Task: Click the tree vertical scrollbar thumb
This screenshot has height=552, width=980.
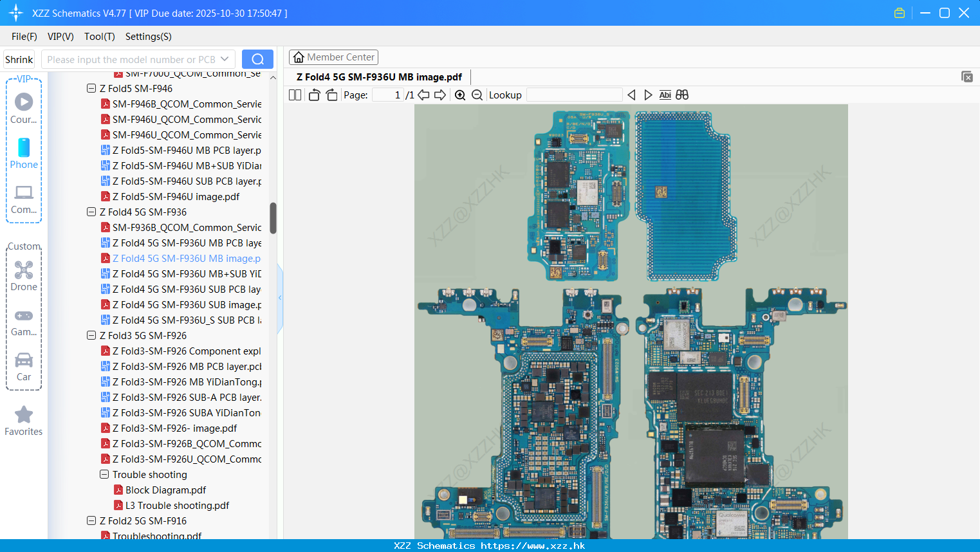Action: coord(273,218)
